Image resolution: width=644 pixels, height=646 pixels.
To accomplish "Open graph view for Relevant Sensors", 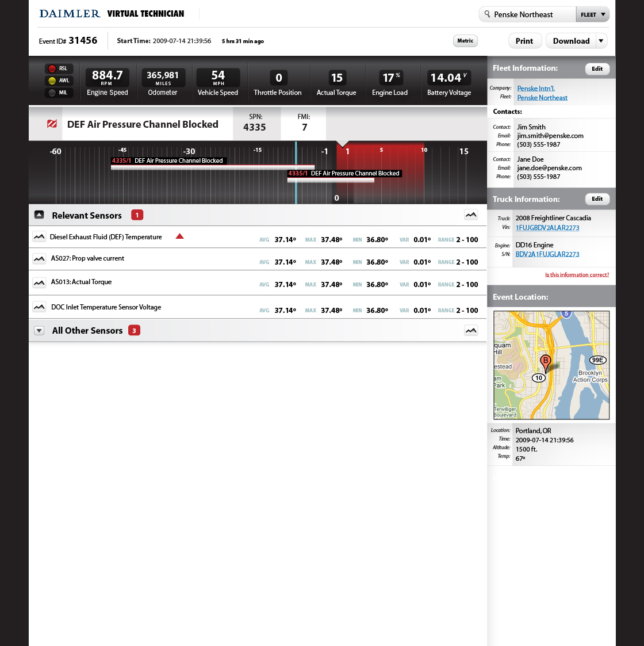I will click(x=471, y=215).
